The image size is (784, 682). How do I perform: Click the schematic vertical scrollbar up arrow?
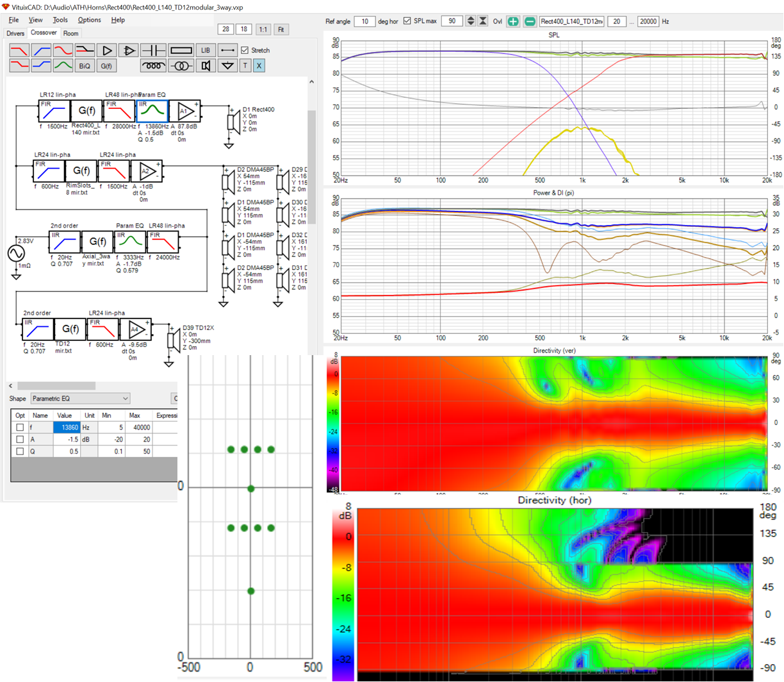pos(311,82)
